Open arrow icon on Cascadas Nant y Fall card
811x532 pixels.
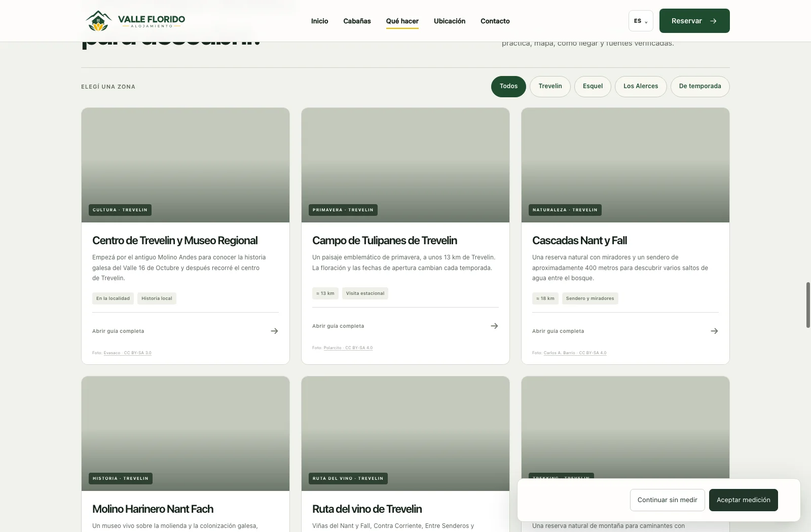point(714,331)
